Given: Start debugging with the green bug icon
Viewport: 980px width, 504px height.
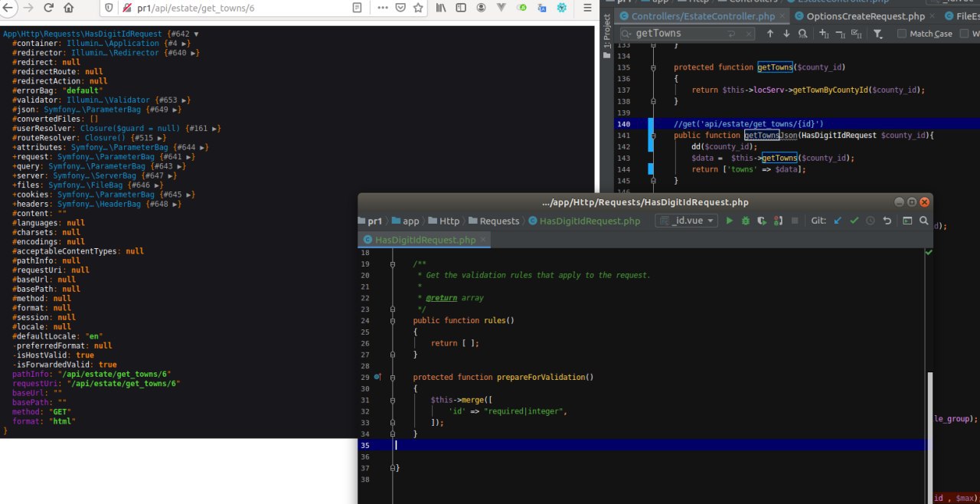Looking at the screenshot, I should click(746, 221).
